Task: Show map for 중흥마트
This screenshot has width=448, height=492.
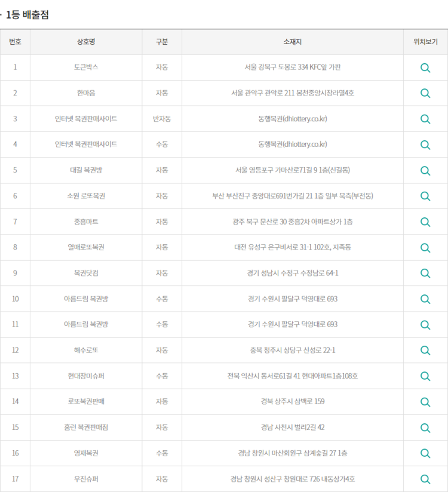Action: pos(425,222)
